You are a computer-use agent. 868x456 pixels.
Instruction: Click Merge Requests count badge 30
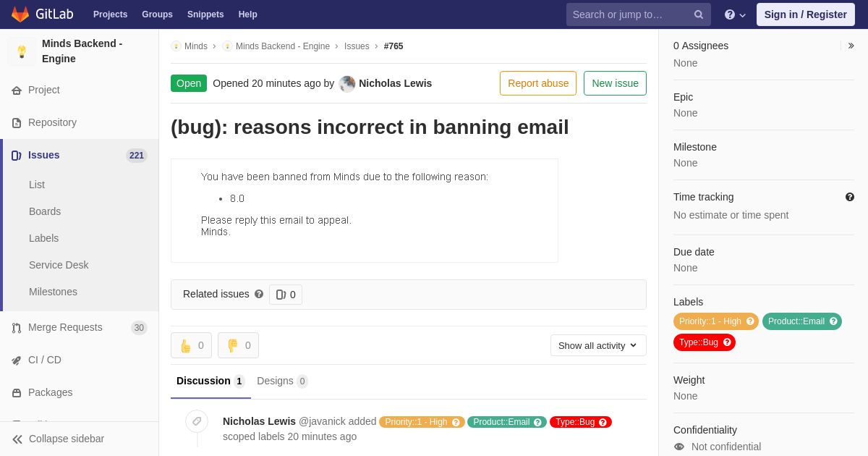click(139, 328)
